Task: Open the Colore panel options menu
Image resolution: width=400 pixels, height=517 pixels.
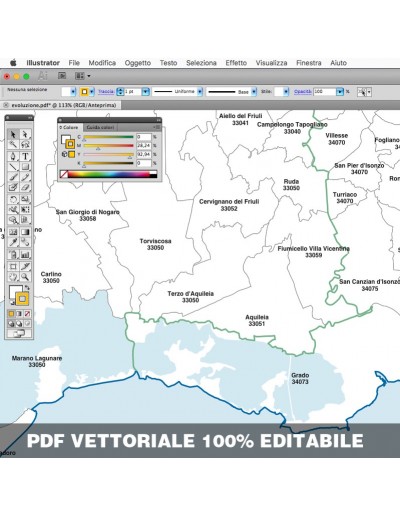Action: tap(157, 127)
